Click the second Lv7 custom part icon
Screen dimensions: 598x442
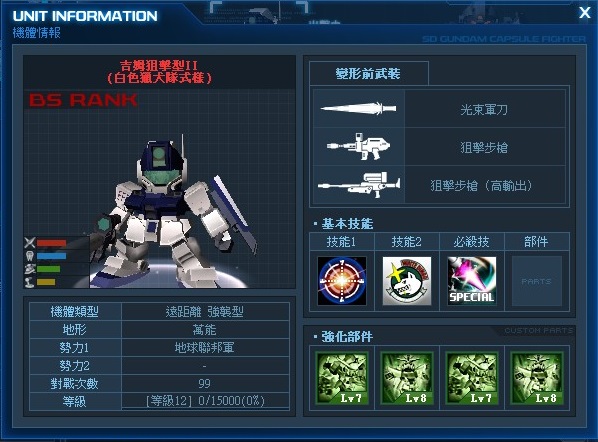coord(472,378)
